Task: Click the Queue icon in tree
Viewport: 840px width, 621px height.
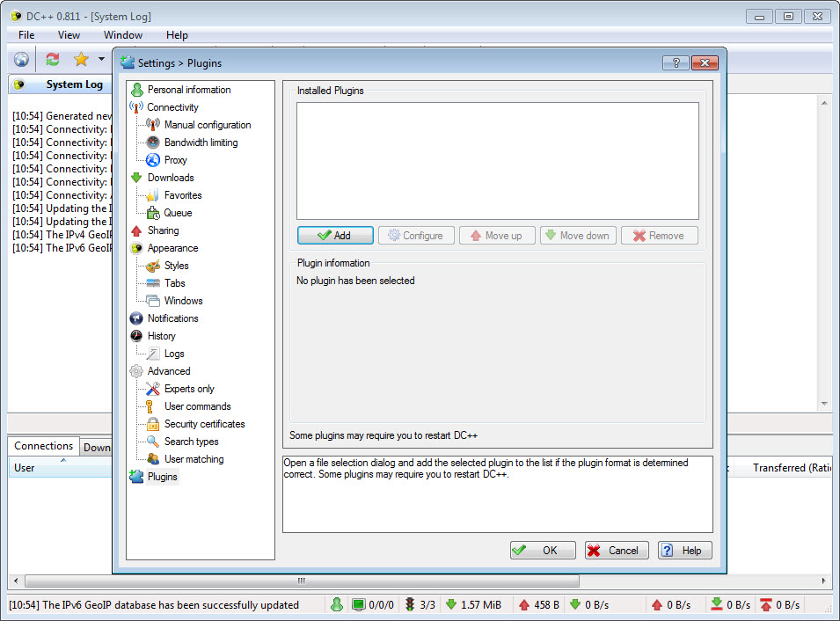Action: (x=153, y=213)
